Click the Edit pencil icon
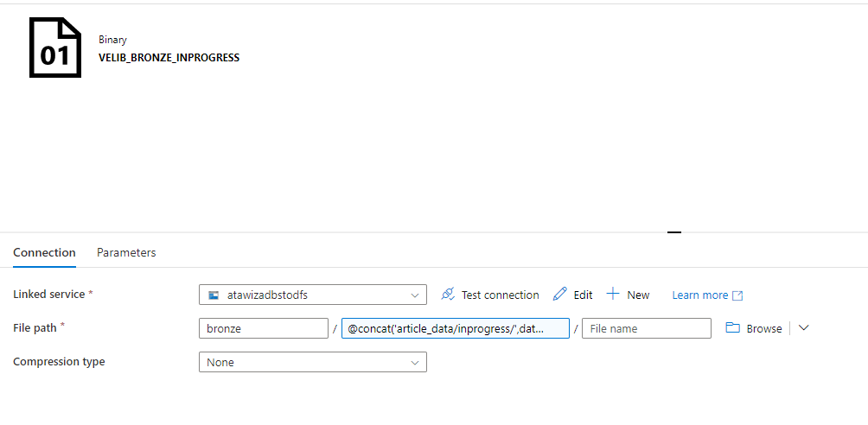 pyautogui.click(x=560, y=295)
